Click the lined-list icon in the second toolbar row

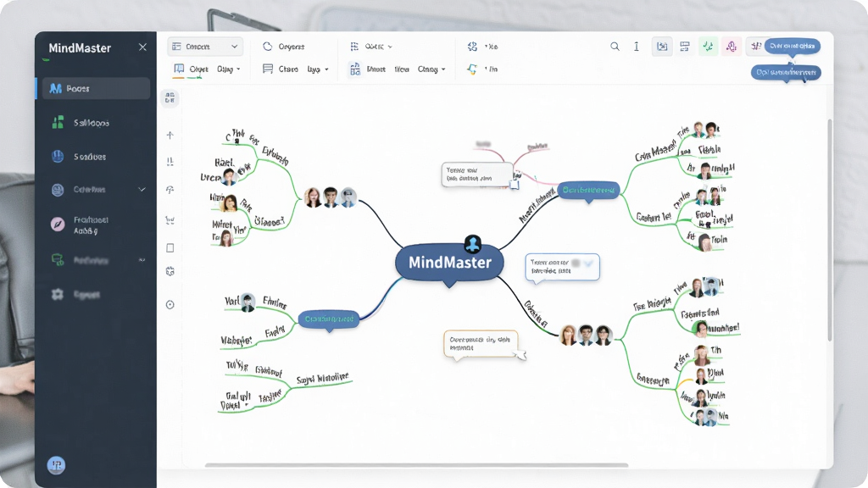(268, 69)
